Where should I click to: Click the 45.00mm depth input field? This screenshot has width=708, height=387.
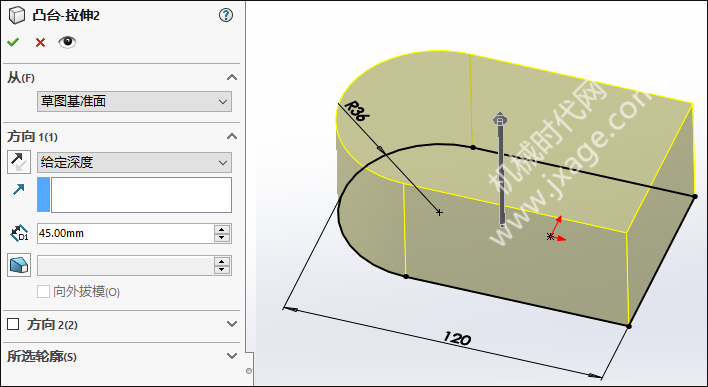click(125, 233)
